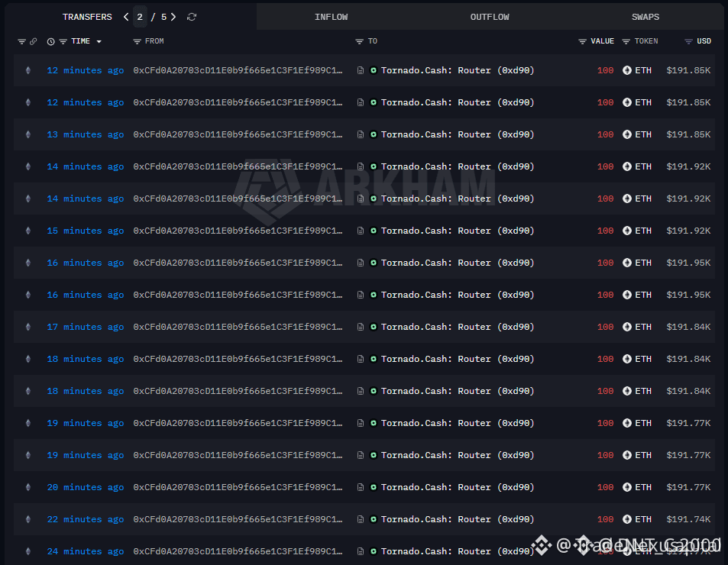Click contract document icon in 13 minutes row
This screenshot has width=728, height=565.
[361, 134]
